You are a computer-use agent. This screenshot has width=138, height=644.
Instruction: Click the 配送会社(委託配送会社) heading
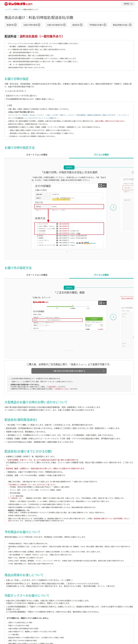point(21,420)
